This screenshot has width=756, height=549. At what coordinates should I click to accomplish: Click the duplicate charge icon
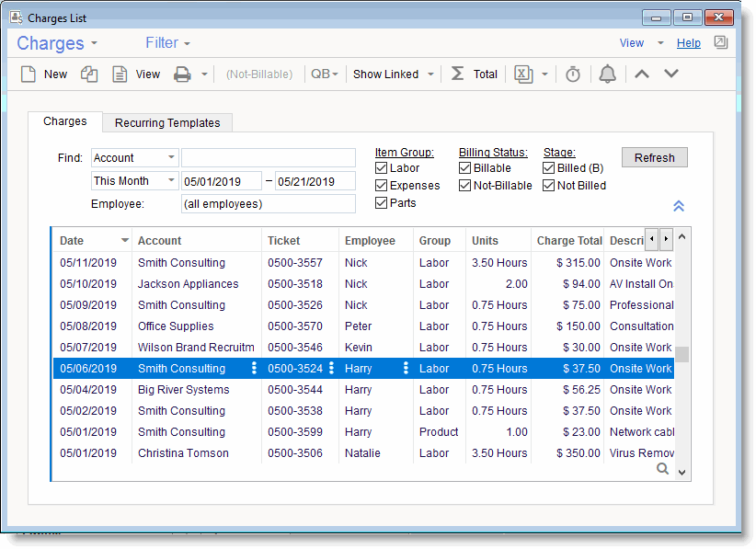89,74
